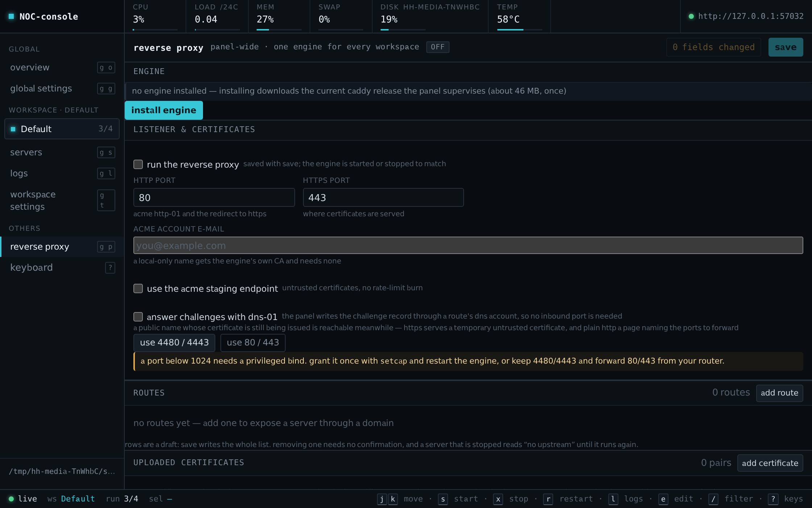This screenshot has height=508, width=812.
Task: Click the 'g p' shortcut badge
Action: coord(106,247)
